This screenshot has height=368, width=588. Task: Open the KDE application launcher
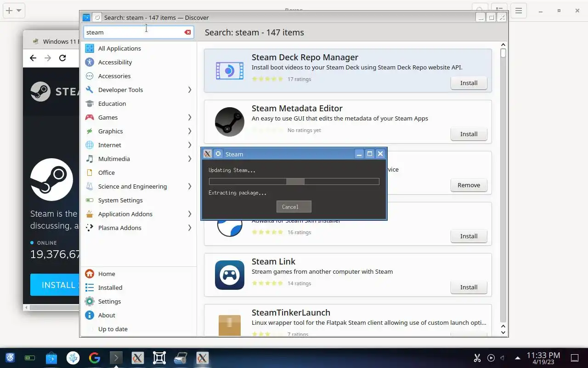tap(10, 357)
